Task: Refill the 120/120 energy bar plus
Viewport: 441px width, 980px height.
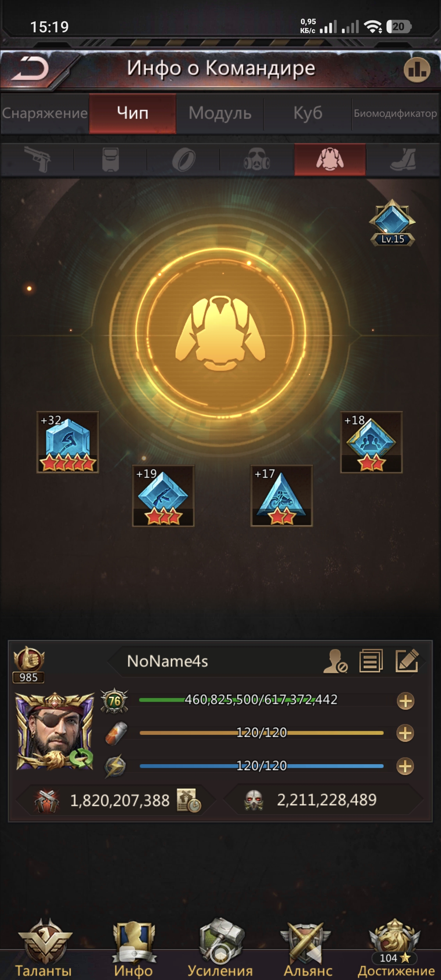Action: coord(405,766)
